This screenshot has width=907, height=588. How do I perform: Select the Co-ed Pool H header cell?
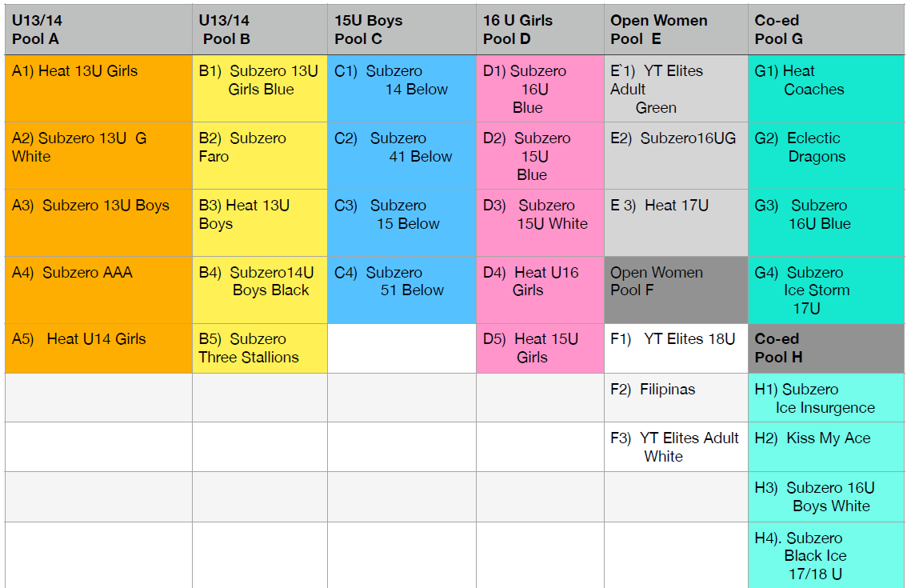825,348
